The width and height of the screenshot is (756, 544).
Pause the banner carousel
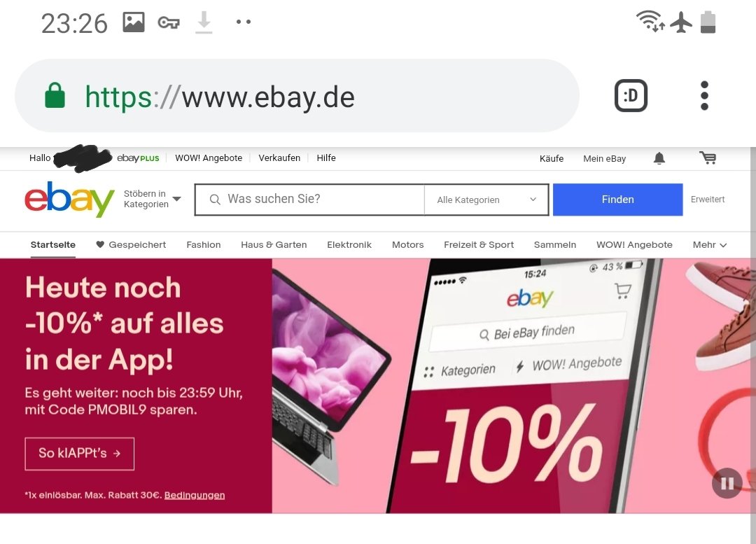click(x=727, y=483)
